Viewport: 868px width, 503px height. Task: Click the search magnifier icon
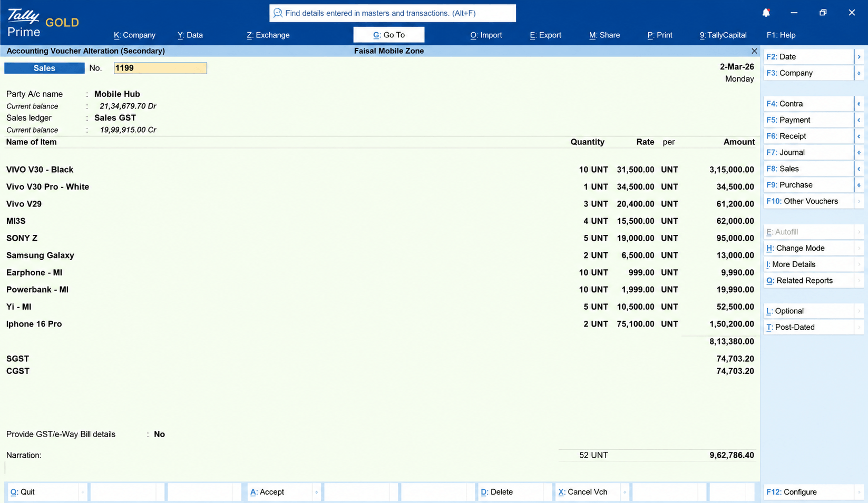coord(278,13)
